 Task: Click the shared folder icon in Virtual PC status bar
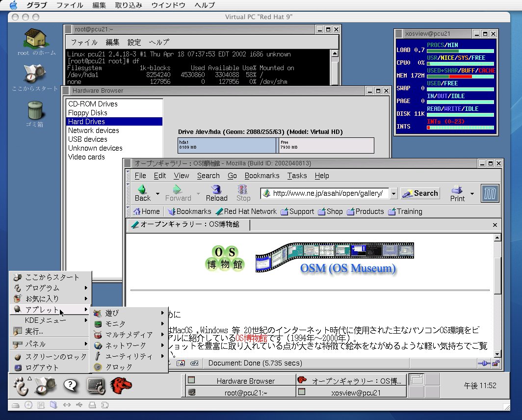coord(53,405)
